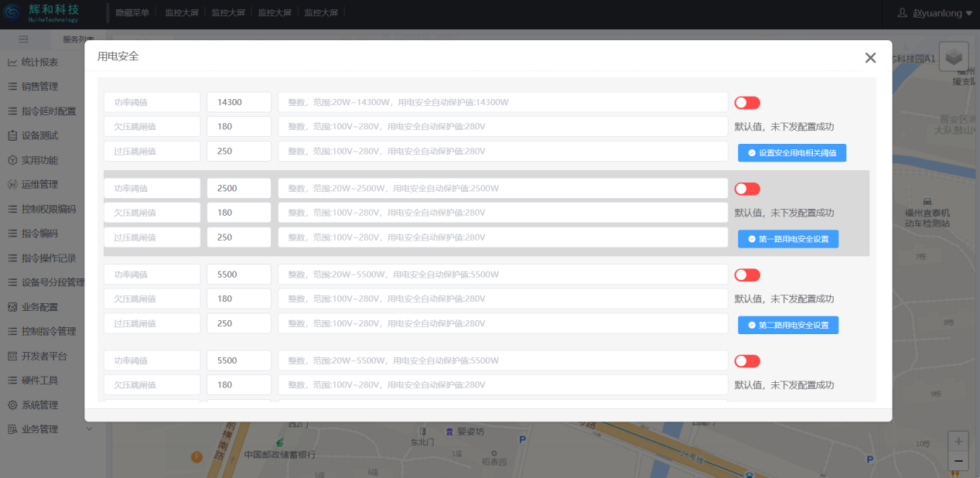Click the 14300 power threshold value field
980x478 pixels.
(x=239, y=102)
